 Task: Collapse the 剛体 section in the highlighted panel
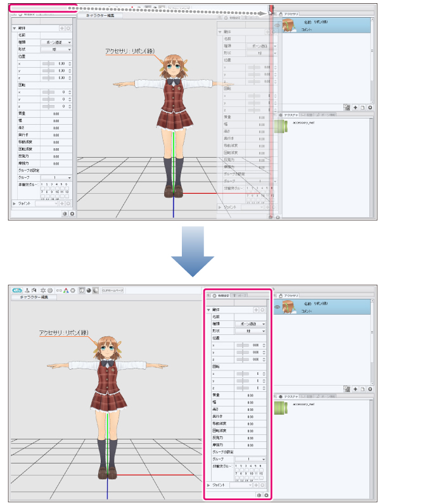[209, 310]
